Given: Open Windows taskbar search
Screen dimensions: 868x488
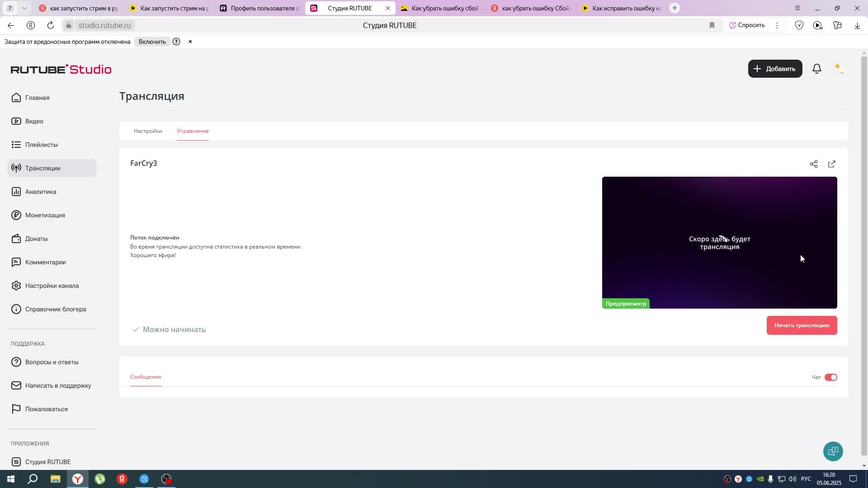Looking at the screenshot, I should click(33, 479).
